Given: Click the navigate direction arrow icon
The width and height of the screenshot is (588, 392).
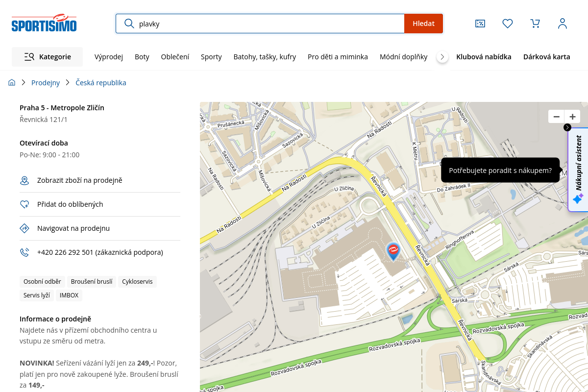Looking at the screenshot, I should (24, 228).
